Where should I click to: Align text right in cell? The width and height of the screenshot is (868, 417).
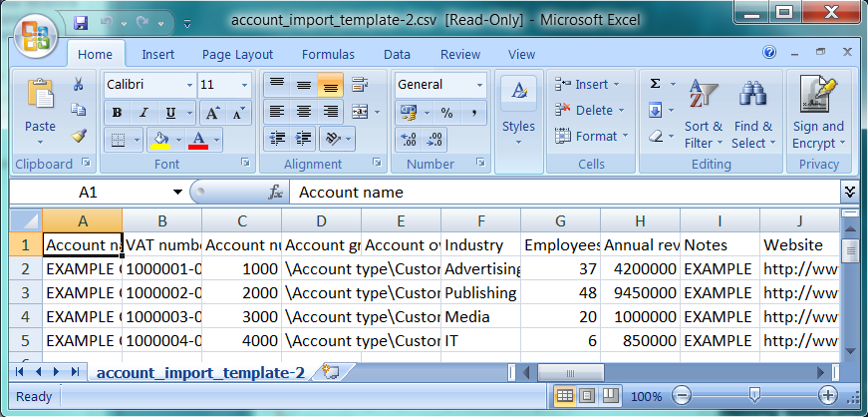click(x=330, y=112)
